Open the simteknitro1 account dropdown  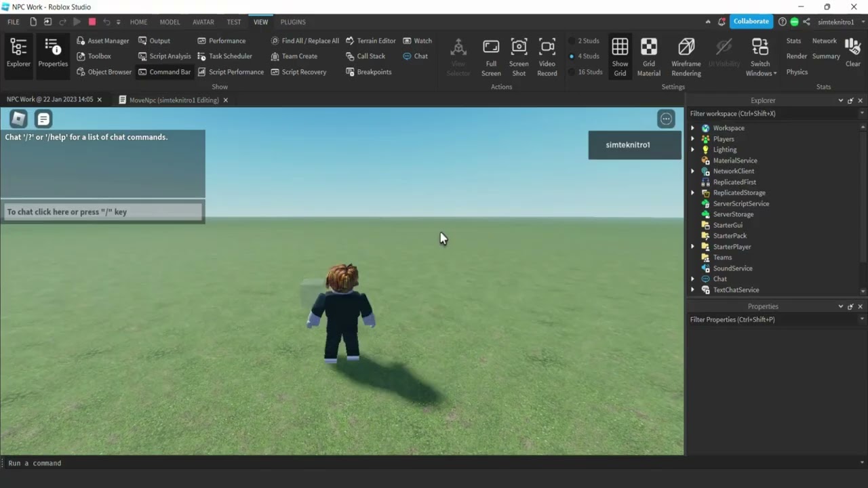[840, 22]
